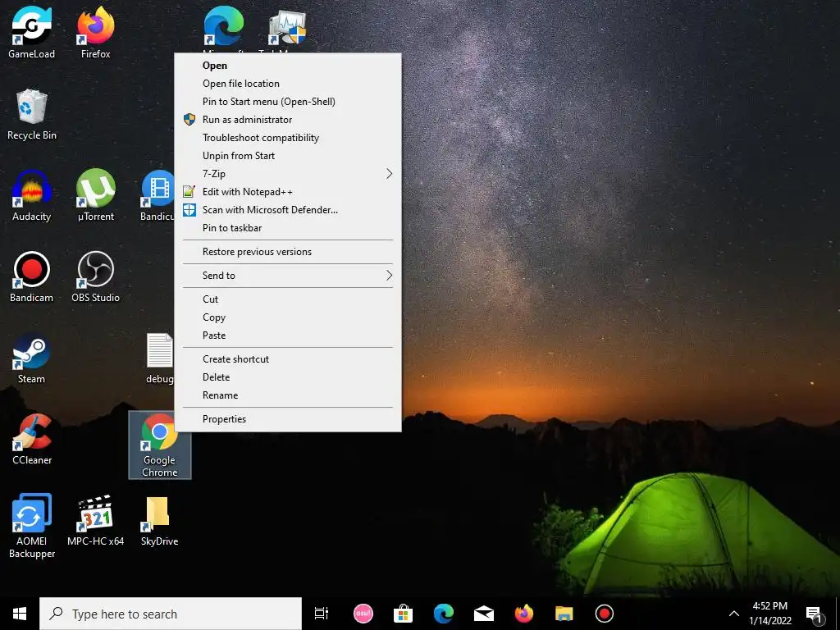Select Restore previous versions
Screen dimensions: 840x630
[288, 252]
